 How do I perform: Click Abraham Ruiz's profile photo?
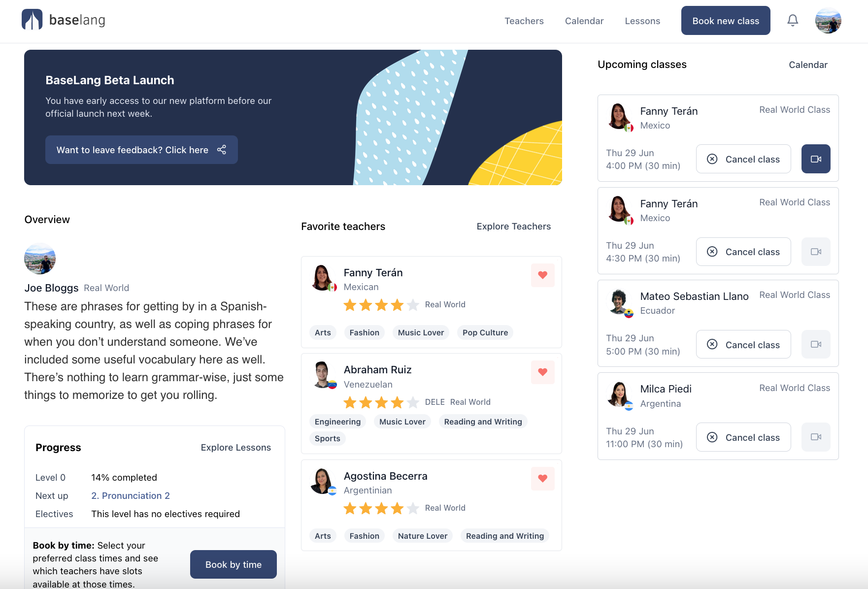pos(323,375)
